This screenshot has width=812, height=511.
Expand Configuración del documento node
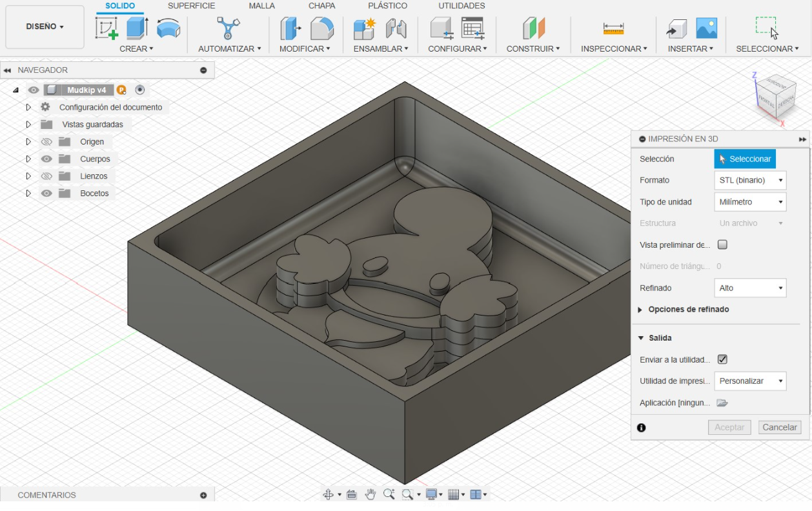(28, 107)
